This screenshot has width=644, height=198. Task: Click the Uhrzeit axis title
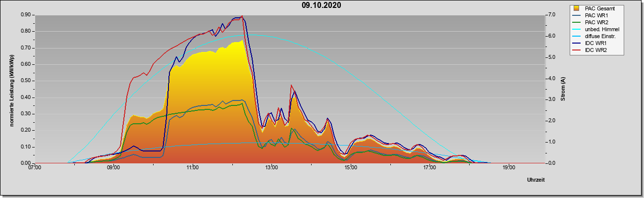tap(536, 180)
